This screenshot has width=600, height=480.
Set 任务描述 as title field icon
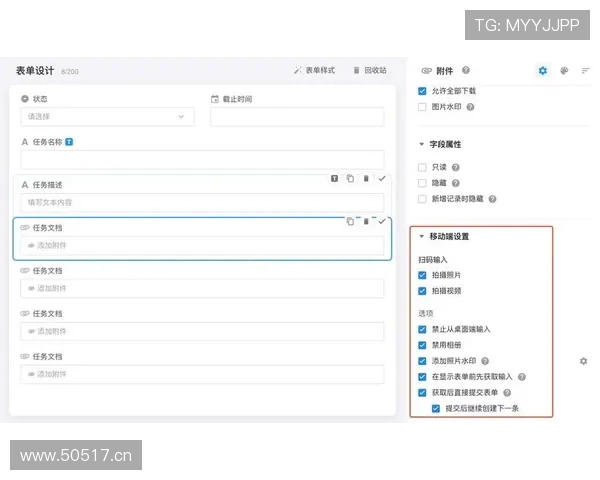point(334,178)
